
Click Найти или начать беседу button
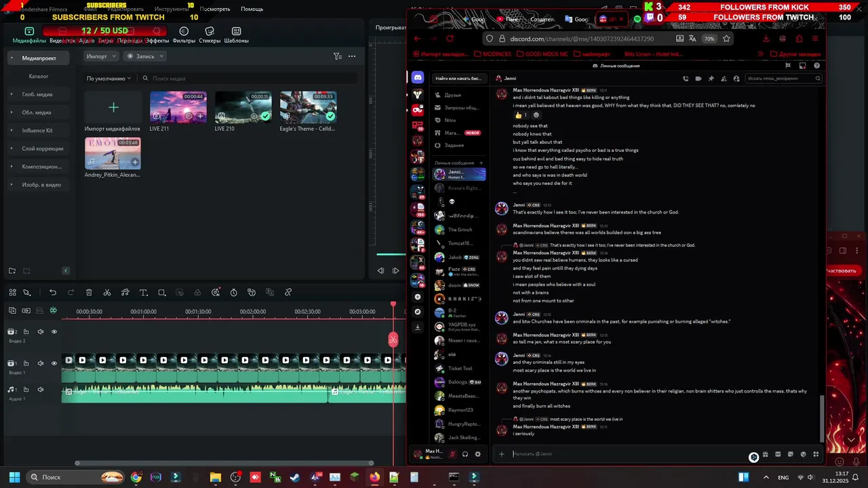point(459,79)
